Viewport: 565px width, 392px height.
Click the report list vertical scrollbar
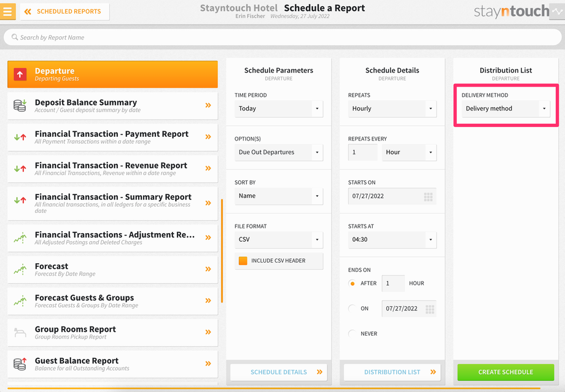click(x=222, y=251)
